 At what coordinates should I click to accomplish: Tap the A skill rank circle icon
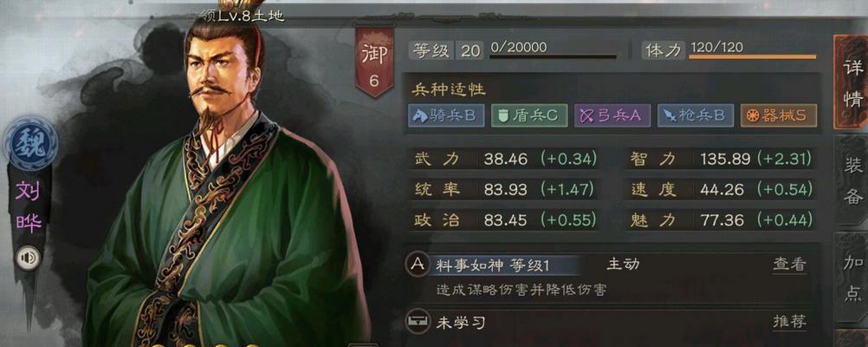click(418, 265)
